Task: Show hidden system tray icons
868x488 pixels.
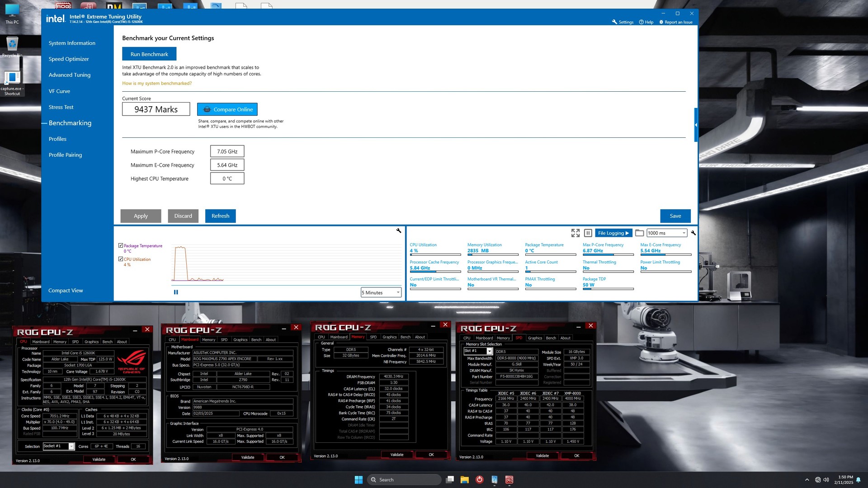Action: pyautogui.click(x=807, y=480)
